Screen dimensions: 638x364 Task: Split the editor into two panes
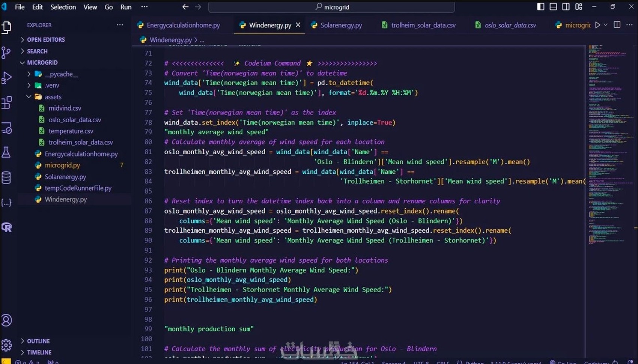pos(617,25)
